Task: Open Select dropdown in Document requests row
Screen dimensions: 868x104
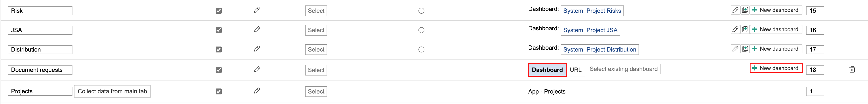Action: pos(316,70)
